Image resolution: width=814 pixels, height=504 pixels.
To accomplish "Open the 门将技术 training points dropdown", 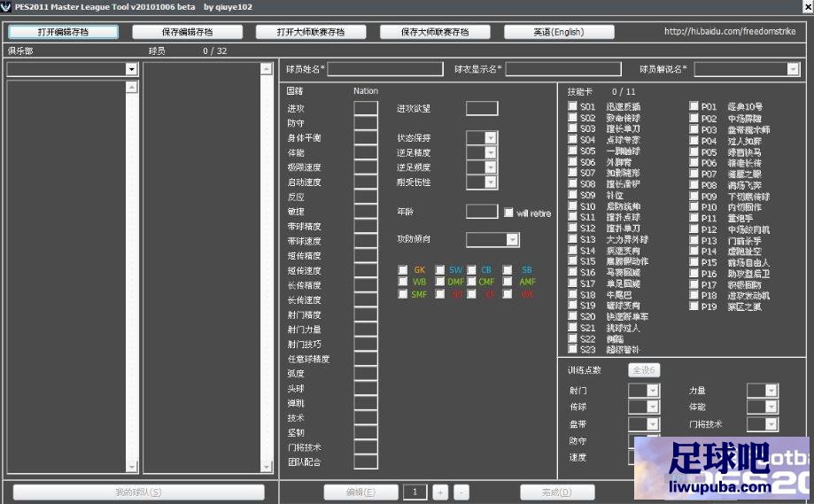I will tap(771, 424).
